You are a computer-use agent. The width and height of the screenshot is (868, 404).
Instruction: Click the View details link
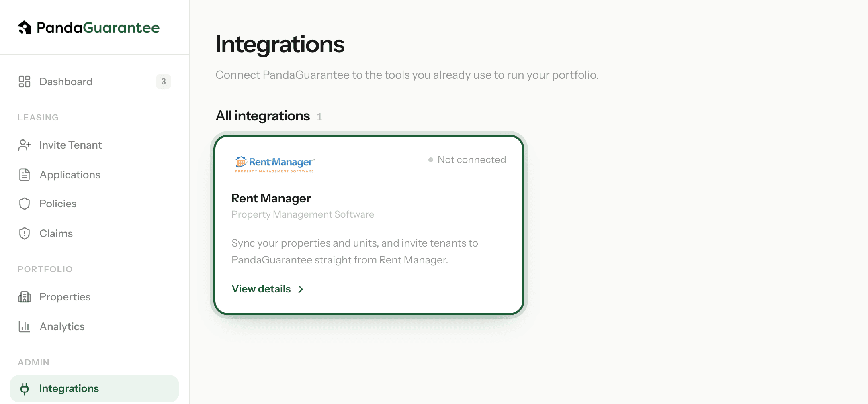point(268,289)
